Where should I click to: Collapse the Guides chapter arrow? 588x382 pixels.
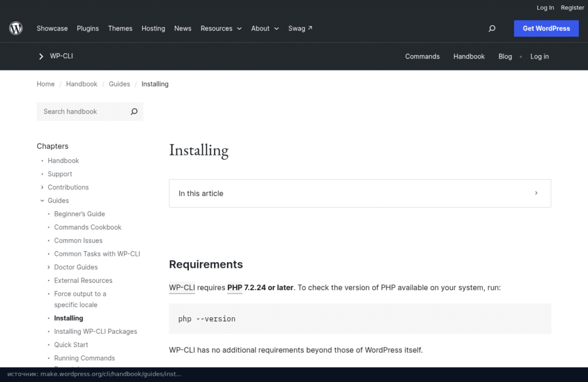click(42, 201)
